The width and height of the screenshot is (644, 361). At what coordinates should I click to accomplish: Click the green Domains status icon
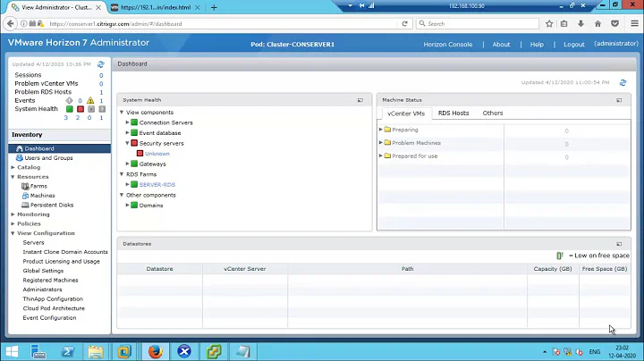coord(134,205)
